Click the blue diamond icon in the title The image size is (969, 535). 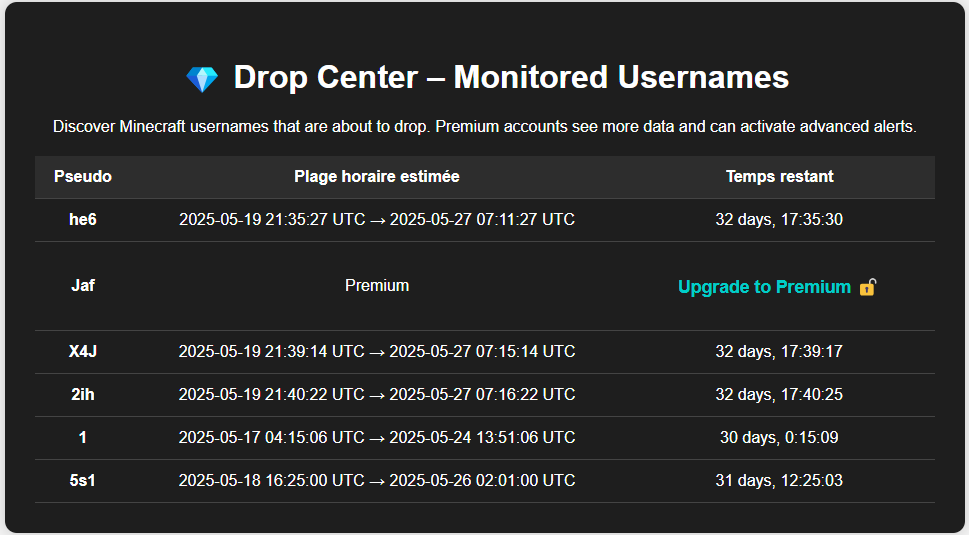[x=202, y=79]
